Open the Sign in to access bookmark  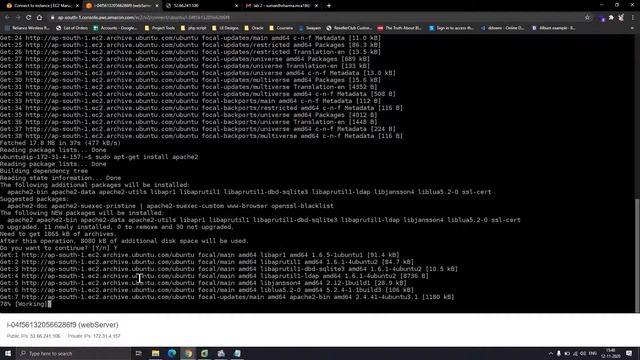click(451, 28)
